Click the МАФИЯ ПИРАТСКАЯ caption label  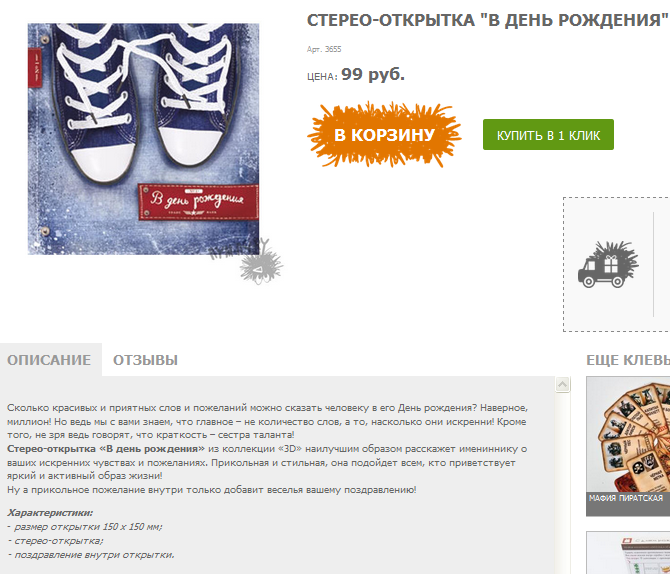(x=626, y=498)
